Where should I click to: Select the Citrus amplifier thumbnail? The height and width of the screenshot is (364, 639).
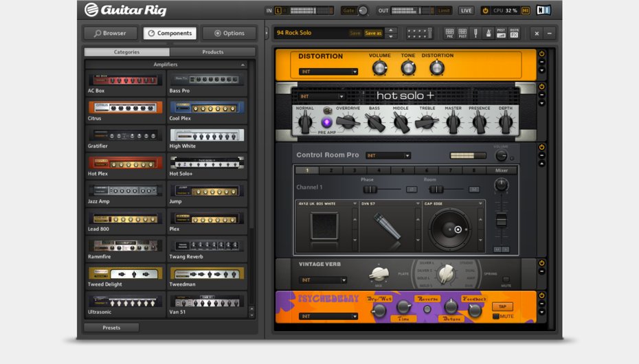(126, 107)
